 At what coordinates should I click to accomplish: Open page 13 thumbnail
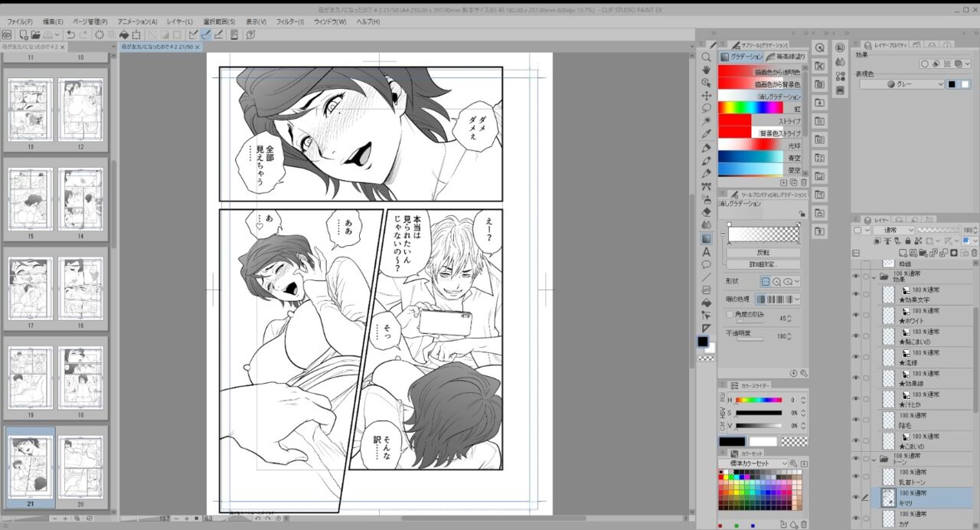pos(31,110)
